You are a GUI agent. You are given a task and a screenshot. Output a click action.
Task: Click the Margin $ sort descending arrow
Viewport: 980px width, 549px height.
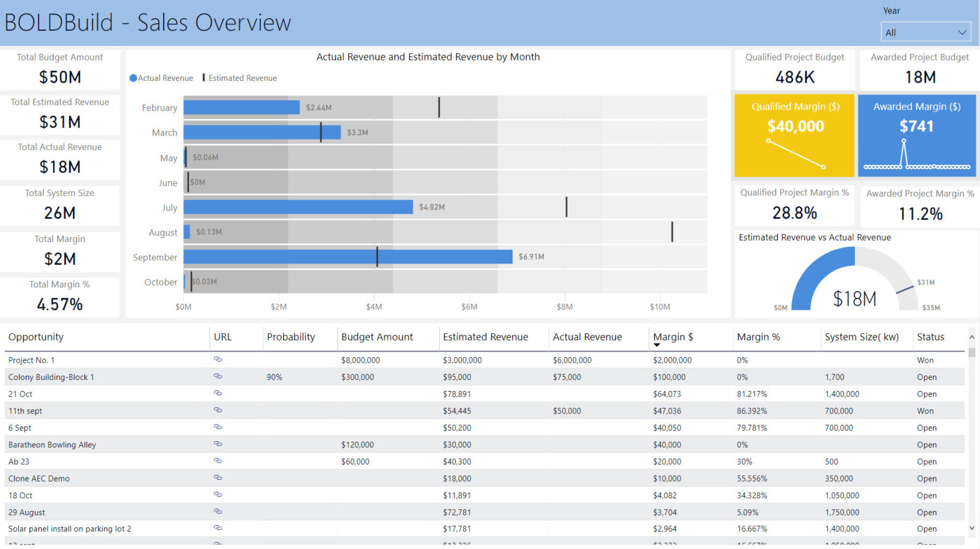[657, 346]
